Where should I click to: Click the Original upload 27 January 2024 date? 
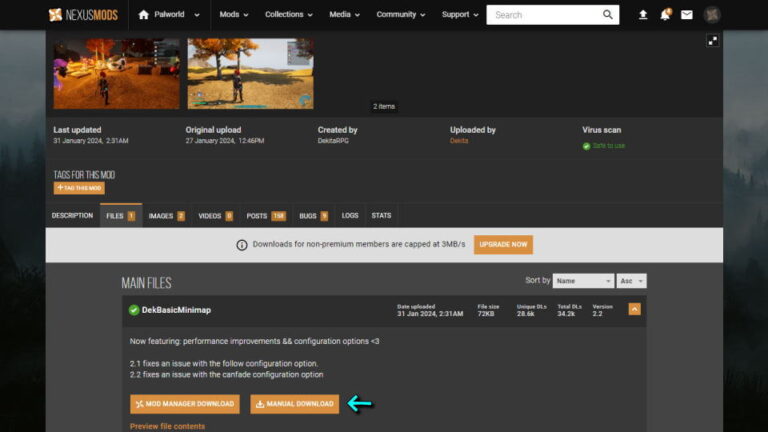click(x=225, y=141)
